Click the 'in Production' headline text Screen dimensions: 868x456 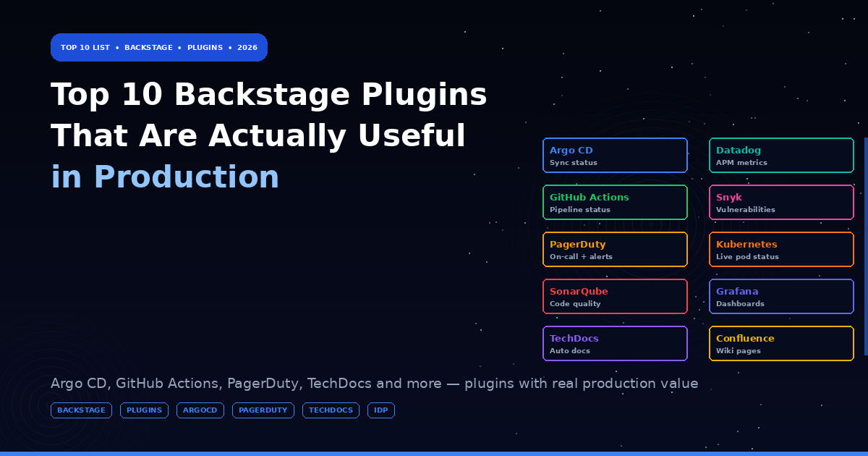[x=165, y=177]
